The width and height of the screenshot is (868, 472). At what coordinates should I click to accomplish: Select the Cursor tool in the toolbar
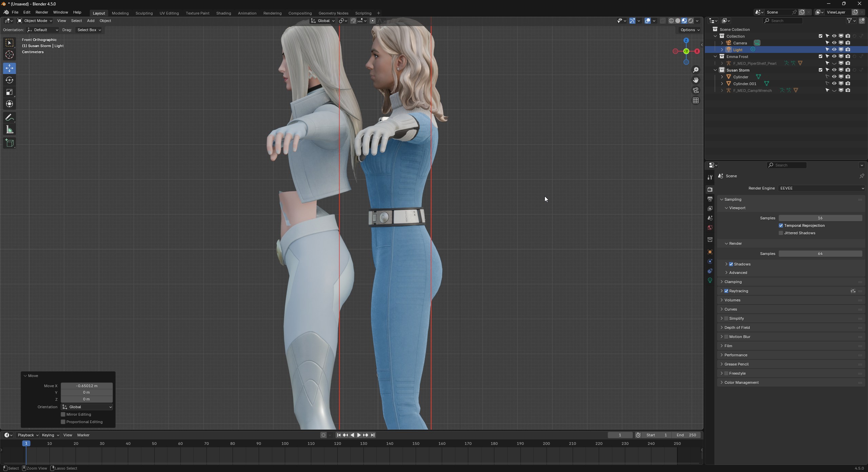click(9, 55)
